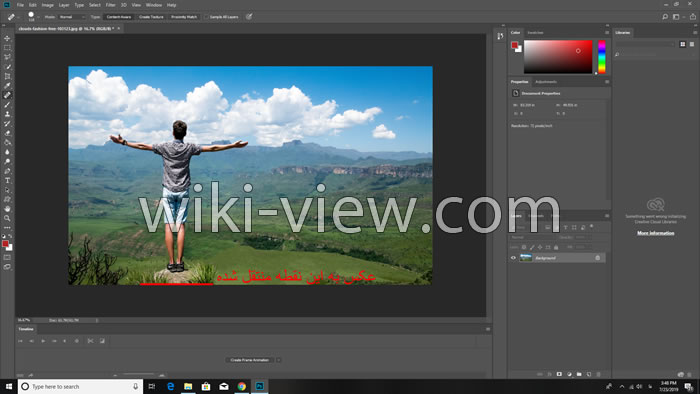The width and height of the screenshot is (700, 394).
Task: Select the Lasso tool
Action: tap(7, 57)
